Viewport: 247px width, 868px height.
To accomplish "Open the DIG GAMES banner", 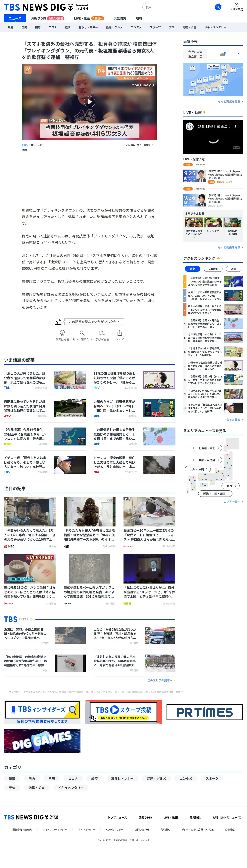I will click(42, 741).
